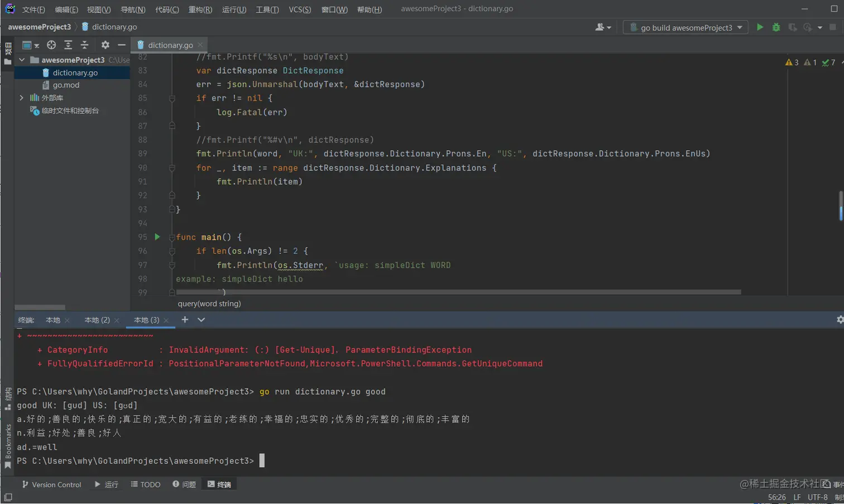Click Collapse All icon in project panel

pyautogui.click(x=85, y=45)
